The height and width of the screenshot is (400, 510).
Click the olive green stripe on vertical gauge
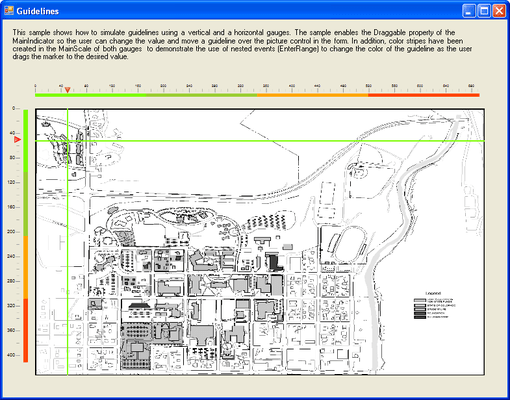26,204
